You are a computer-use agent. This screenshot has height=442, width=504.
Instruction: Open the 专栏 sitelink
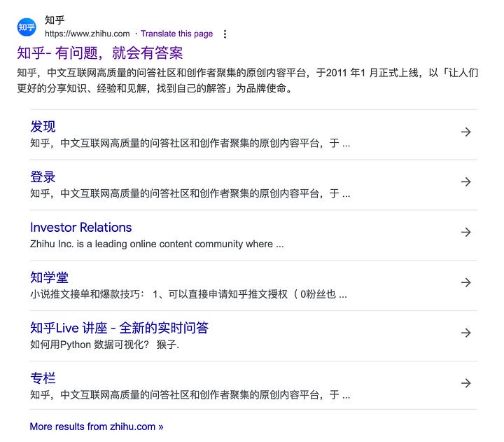pyautogui.click(x=43, y=378)
